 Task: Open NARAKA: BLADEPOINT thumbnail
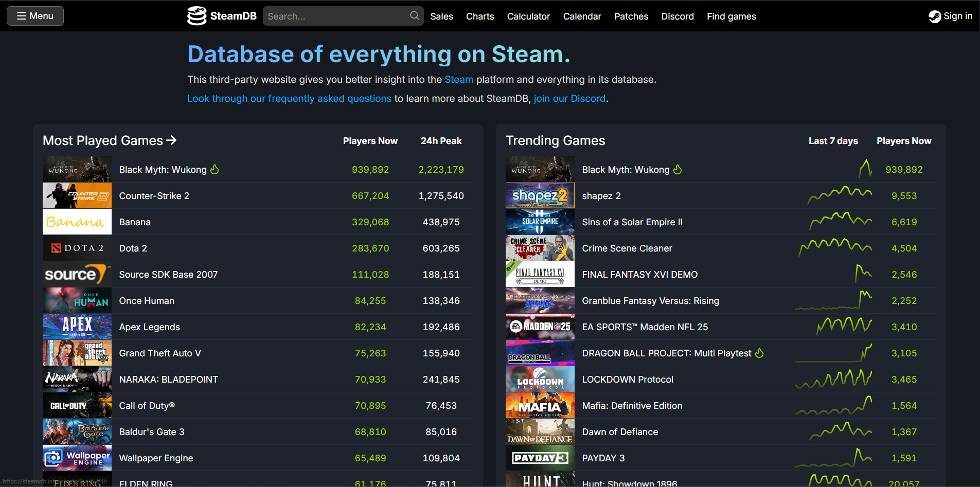click(x=77, y=379)
